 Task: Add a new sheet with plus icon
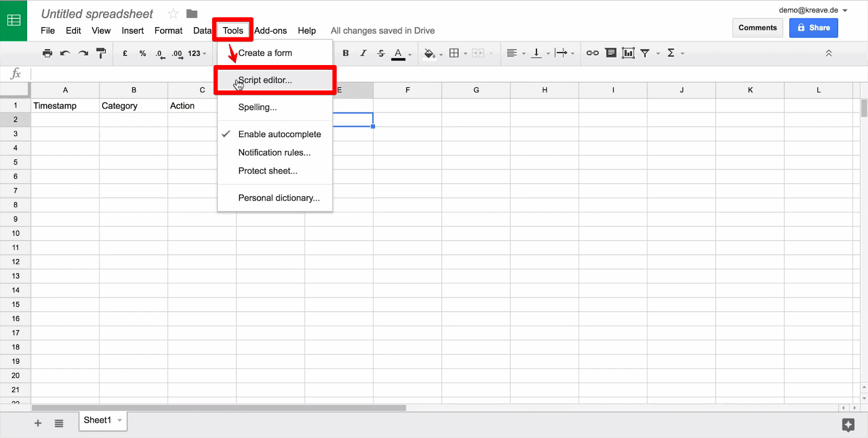(38, 423)
